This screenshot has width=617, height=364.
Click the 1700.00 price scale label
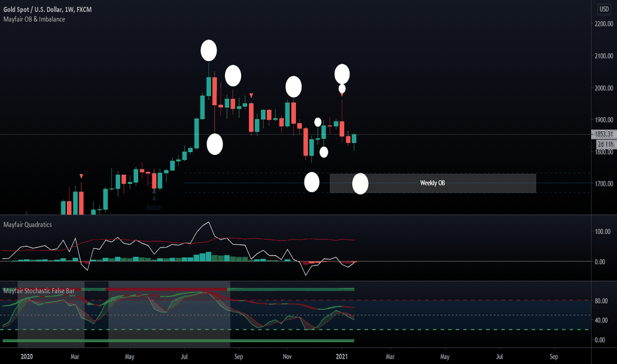(x=604, y=183)
